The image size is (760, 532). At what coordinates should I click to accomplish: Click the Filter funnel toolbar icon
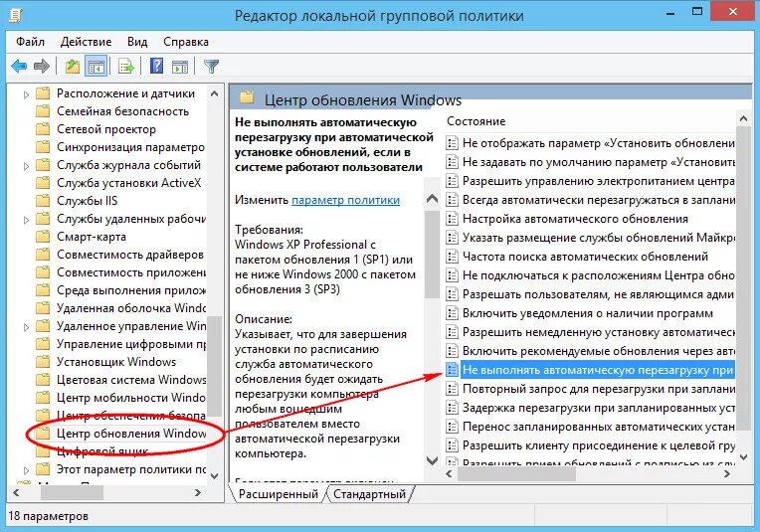coord(211,67)
